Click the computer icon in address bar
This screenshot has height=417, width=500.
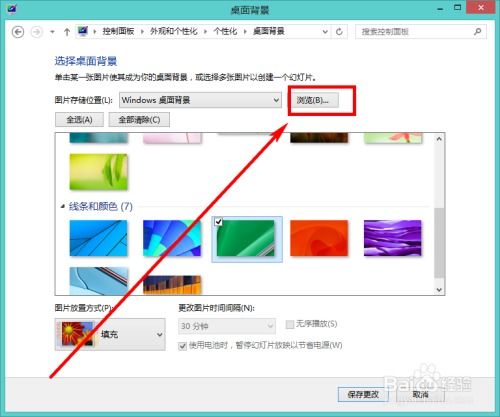point(83,31)
